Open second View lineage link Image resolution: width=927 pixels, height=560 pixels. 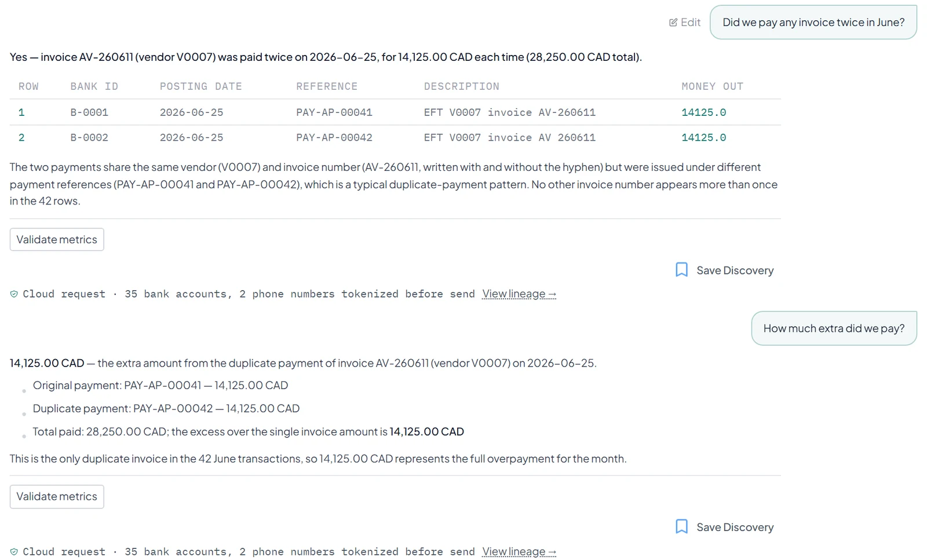click(519, 551)
